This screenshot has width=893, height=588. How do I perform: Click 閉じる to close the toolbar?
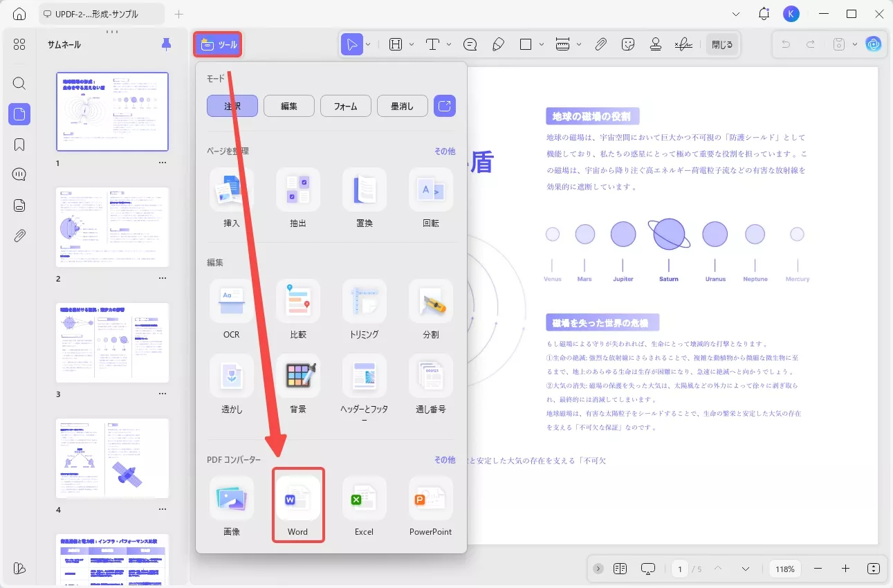coord(722,44)
